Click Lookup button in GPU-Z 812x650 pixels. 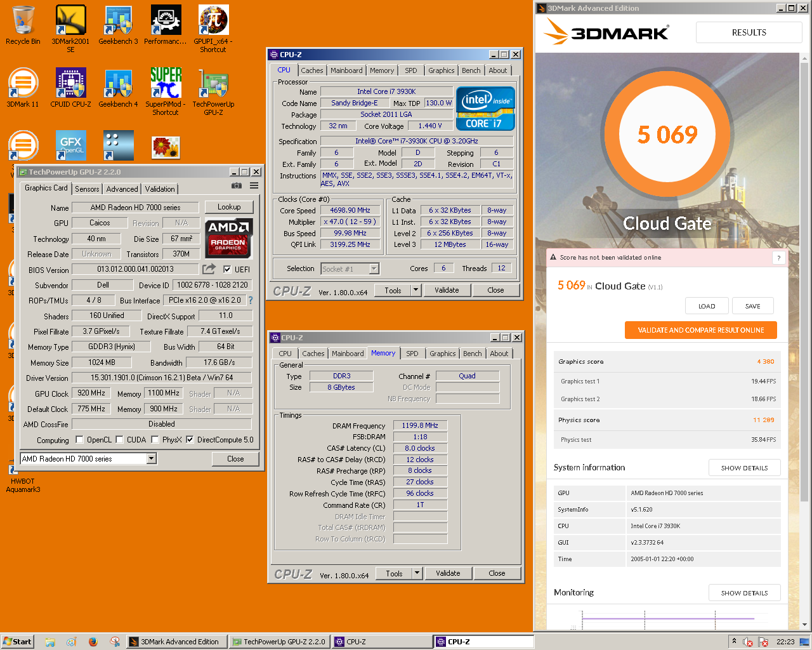pyautogui.click(x=229, y=207)
